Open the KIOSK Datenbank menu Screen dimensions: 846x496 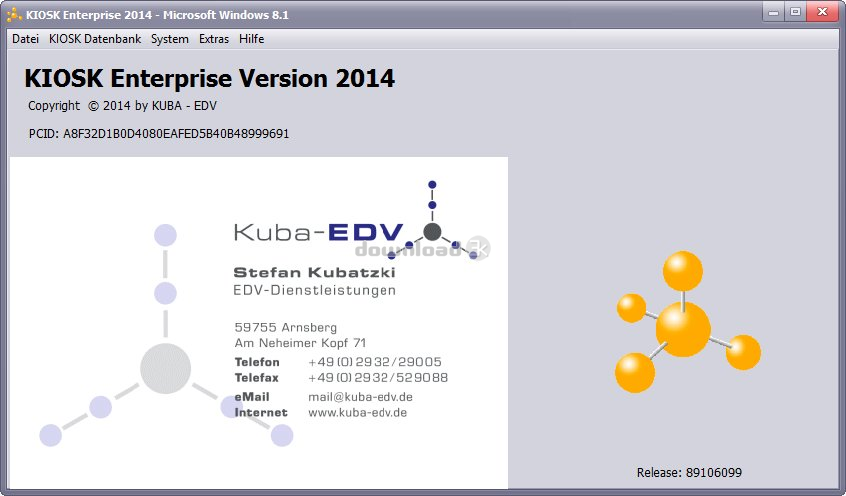click(95, 39)
